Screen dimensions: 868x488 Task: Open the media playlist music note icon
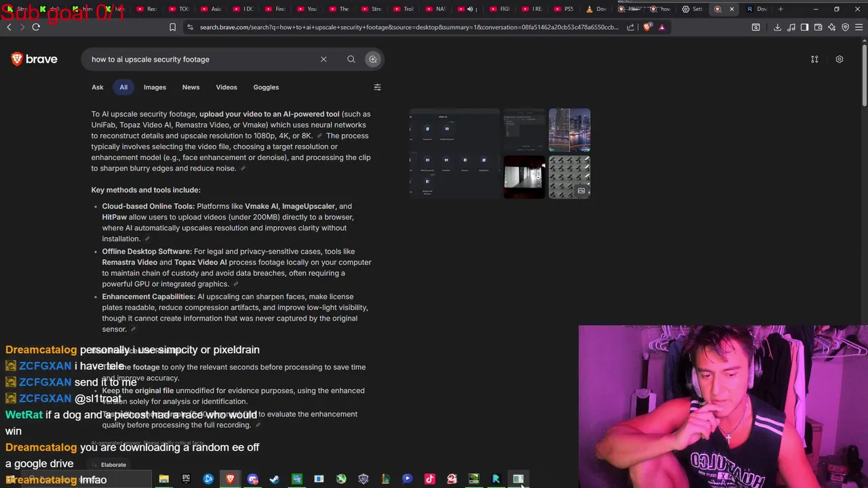(791, 27)
